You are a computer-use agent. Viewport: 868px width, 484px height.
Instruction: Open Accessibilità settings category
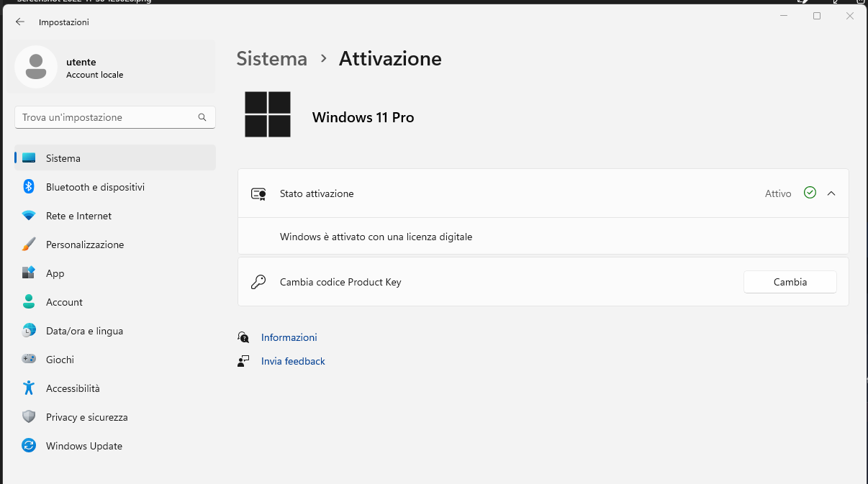115,388
